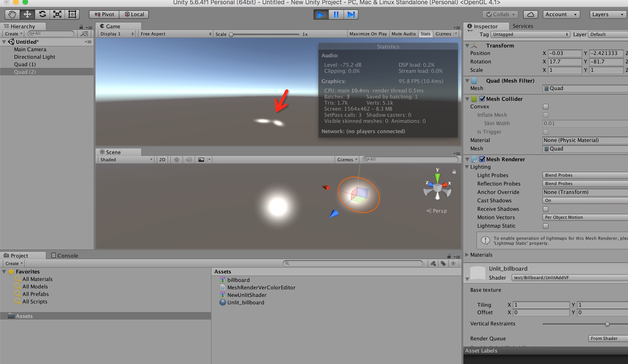Switch to the Console tab

coord(65,256)
